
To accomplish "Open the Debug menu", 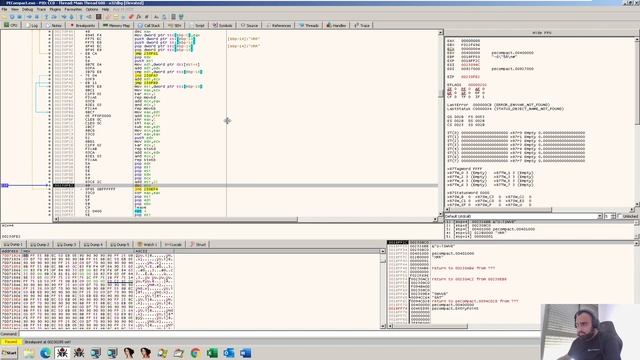I will (27, 9).
